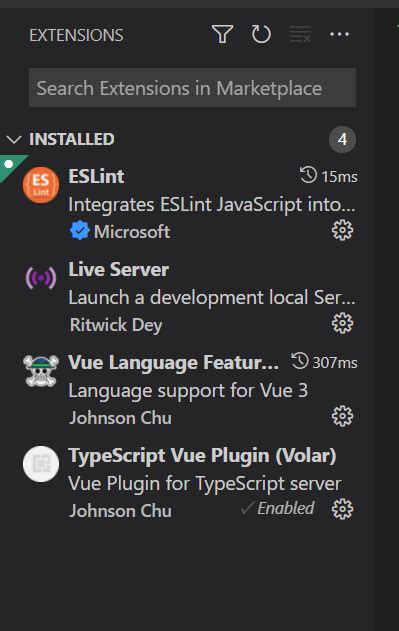Viewport: 399px width, 631px height.
Task: Click the Microsoft verified publisher badge
Action: point(79,231)
